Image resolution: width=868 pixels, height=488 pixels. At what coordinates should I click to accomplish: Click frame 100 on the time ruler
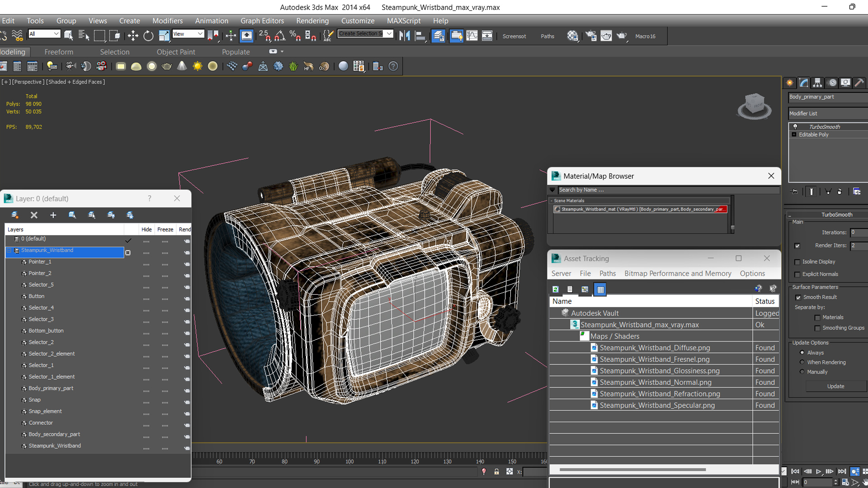click(x=349, y=461)
